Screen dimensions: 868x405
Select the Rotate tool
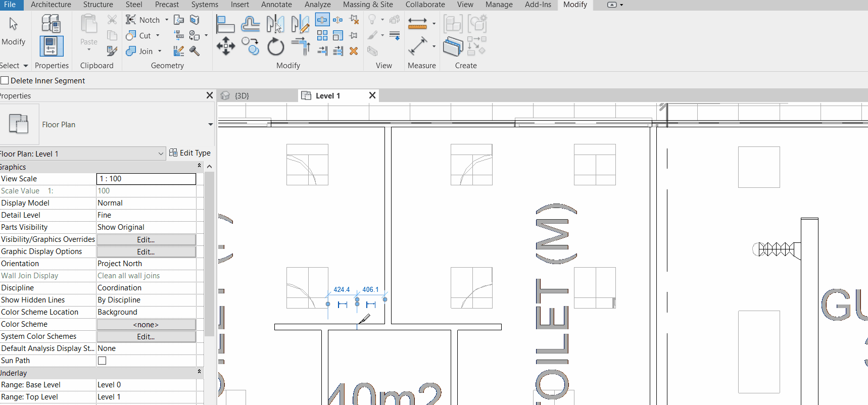pyautogui.click(x=275, y=46)
